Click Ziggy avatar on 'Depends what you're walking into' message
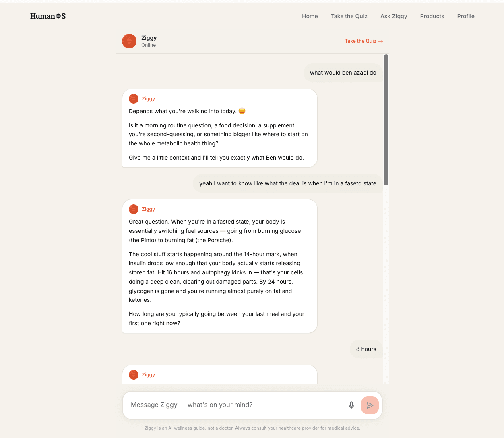 134,99
